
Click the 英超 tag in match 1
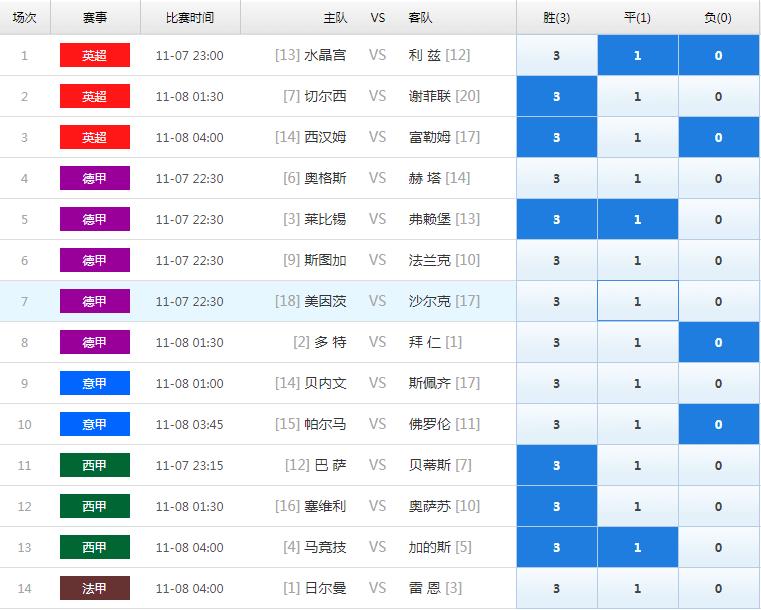click(95, 55)
